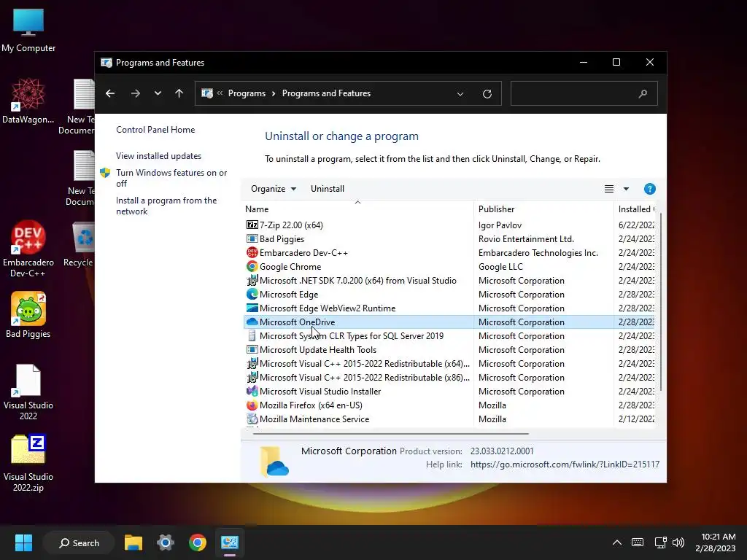747x560 pixels.
Task: Select the DataWagon desktop shortcut
Action: [28, 101]
